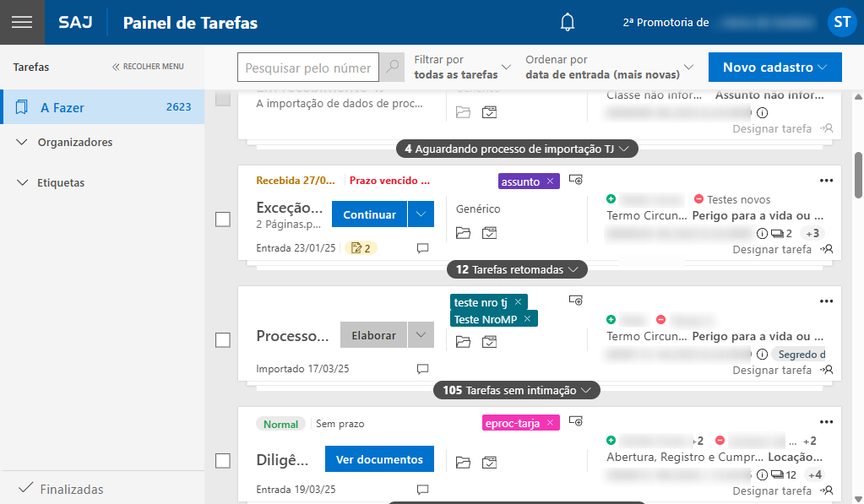
Task: Open the notifications bell
Action: click(568, 23)
